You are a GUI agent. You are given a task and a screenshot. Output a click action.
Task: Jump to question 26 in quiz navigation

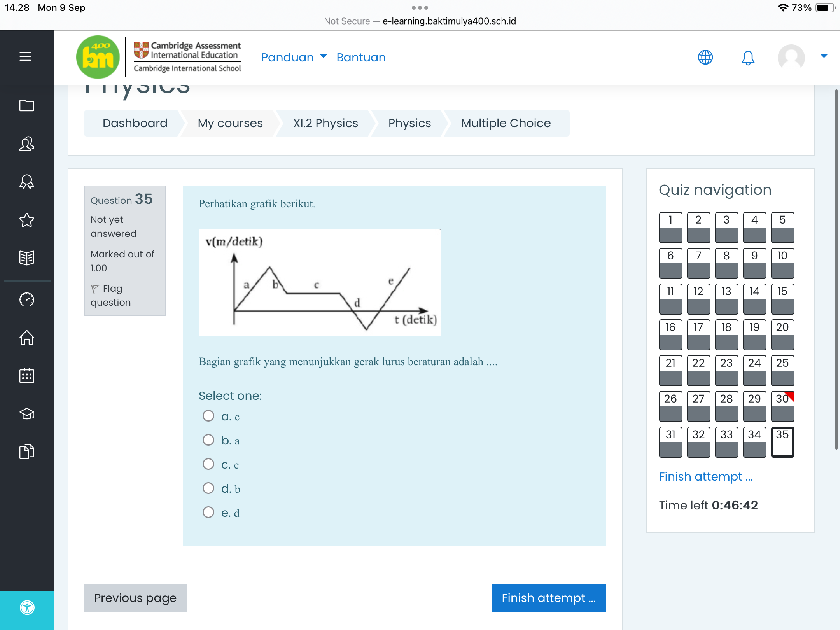coord(670,406)
